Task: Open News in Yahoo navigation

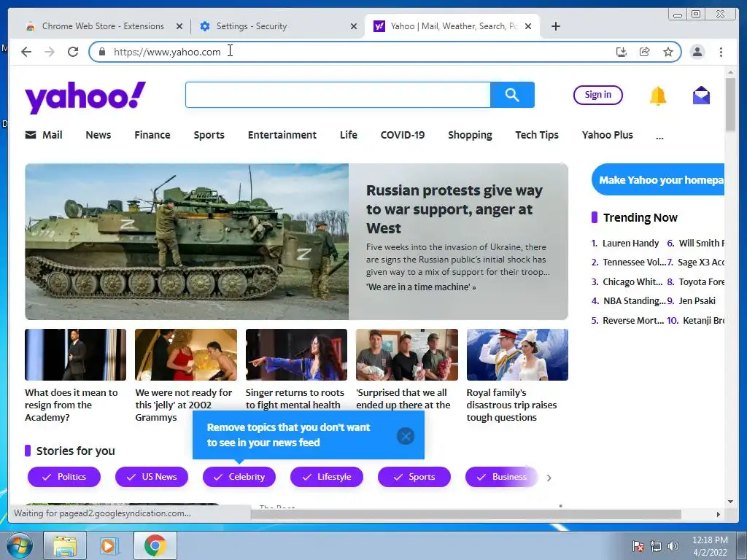Action: point(98,135)
